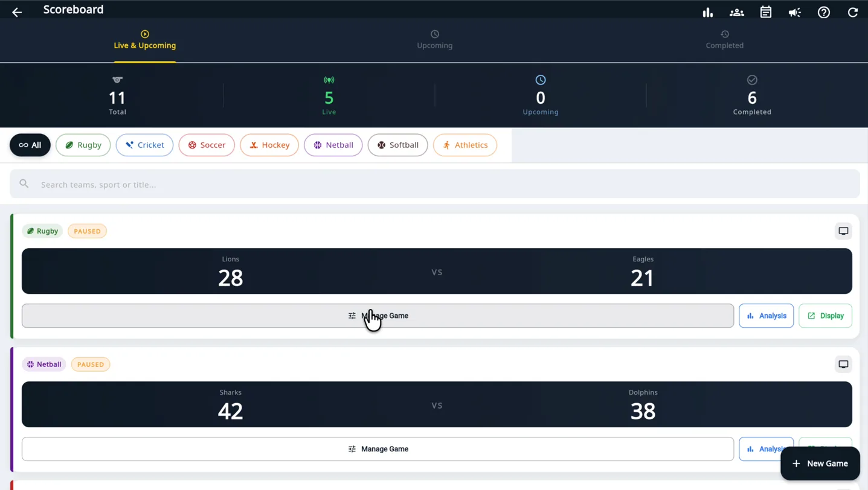Filter games by Netball
Viewport: 868px width, 490px height.
coord(333,145)
